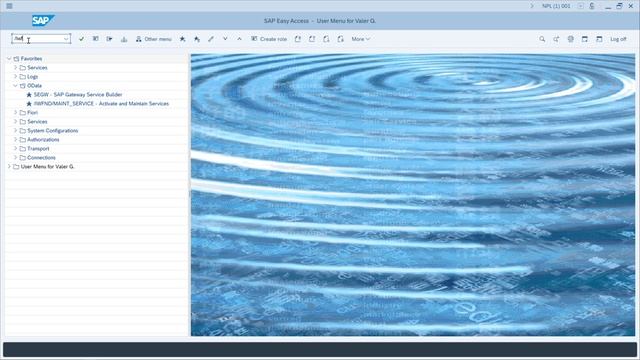Click the Find Next magnifier-plus icon
This screenshot has width=640, height=360.
pyautogui.click(x=556, y=39)
